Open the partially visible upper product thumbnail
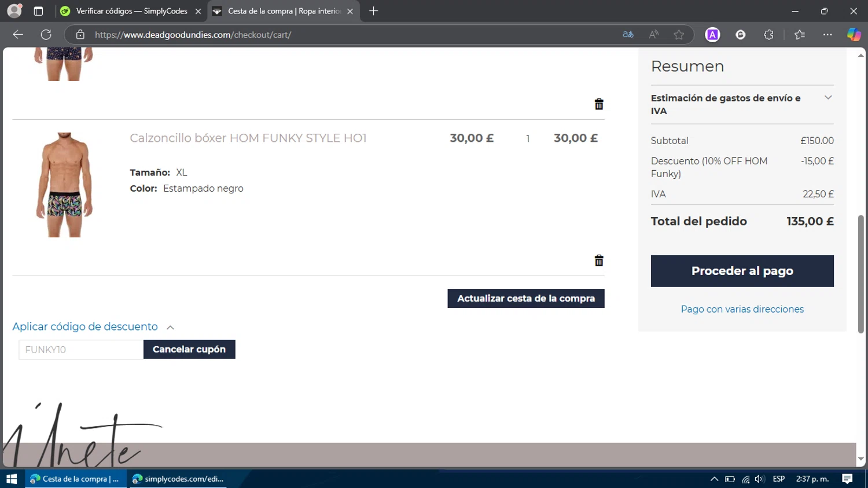This screenshot has height=488, width=868. coord(64,64)
